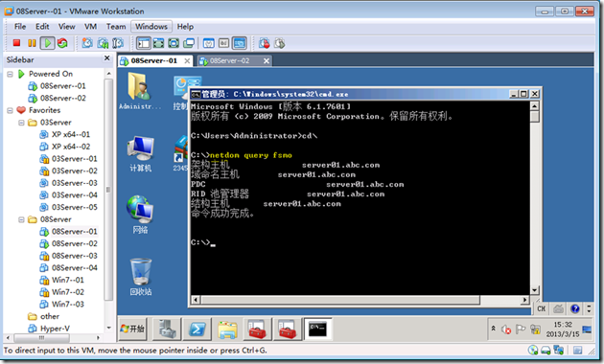
Task: Click the Network (网络) desktop icon
Action: pyautogui.click(x=140, y=215)
